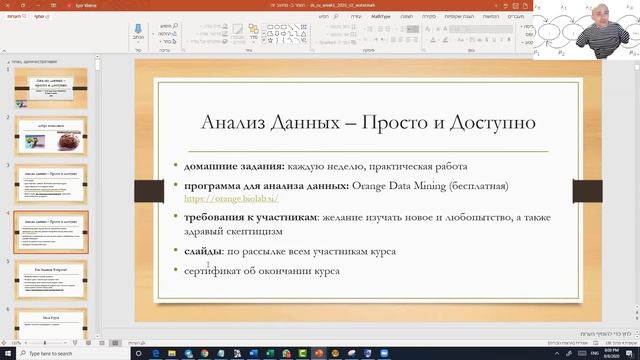Click the Tell Me search box
Image resolution: width=640 pixels, height=360 pixels.
click(329, 16)
